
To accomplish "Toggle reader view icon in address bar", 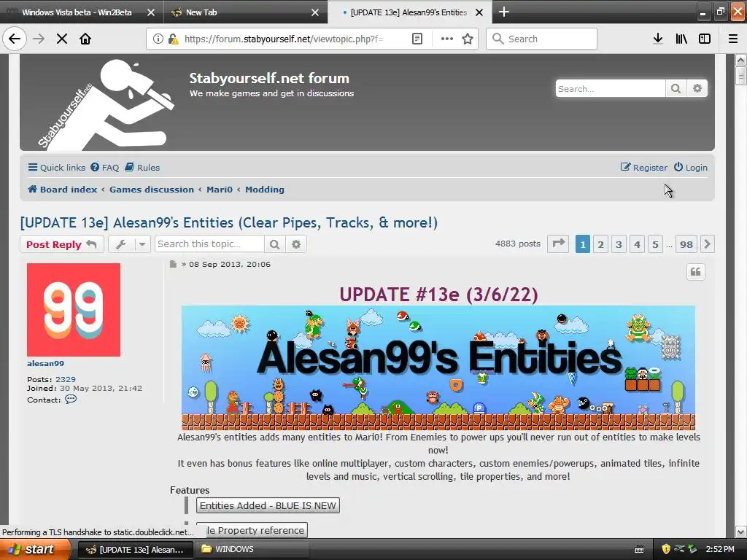I will pos(417,39).
